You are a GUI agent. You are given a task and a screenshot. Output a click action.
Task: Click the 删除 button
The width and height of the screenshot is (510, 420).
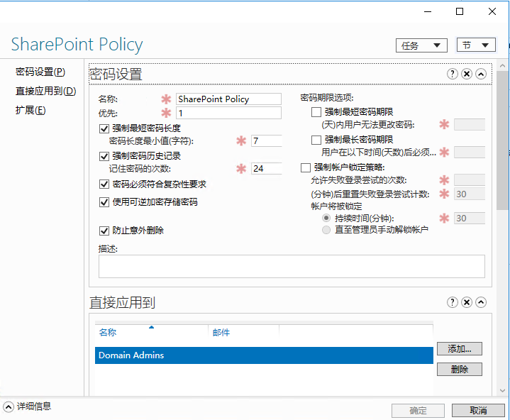pos(459,369)
